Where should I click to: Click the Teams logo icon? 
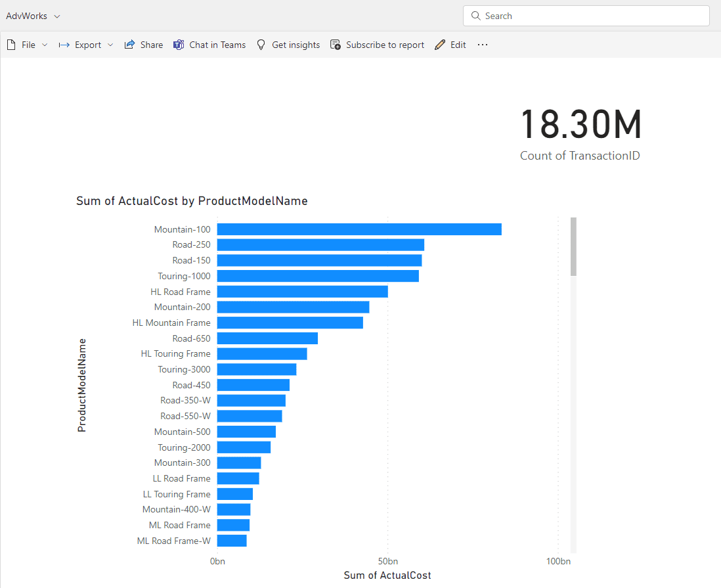coord(179,45)
